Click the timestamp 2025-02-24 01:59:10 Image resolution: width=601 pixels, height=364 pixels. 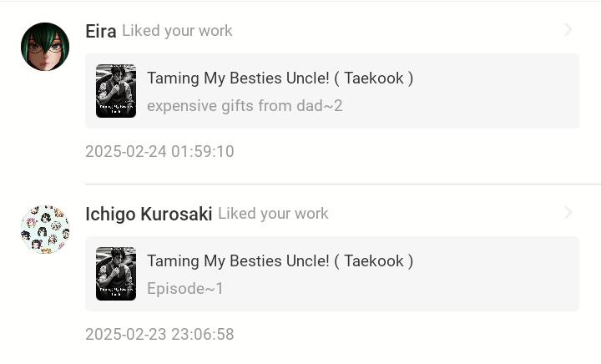(x=159, y=152)
